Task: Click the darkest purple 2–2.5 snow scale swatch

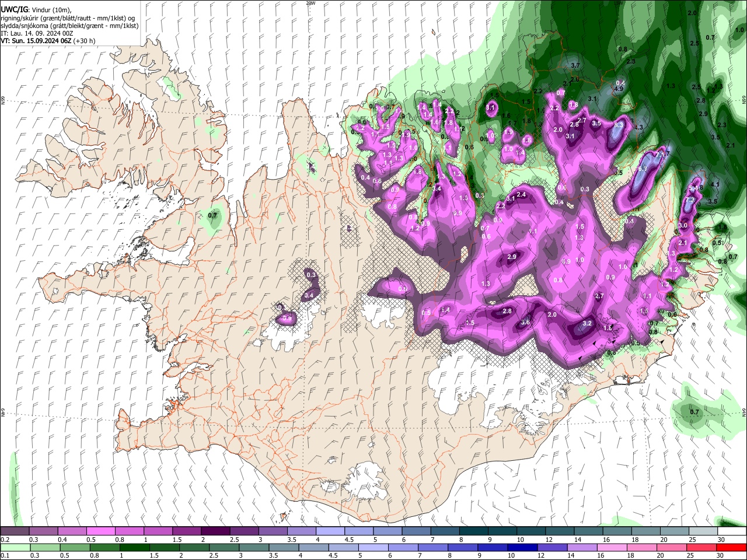Action: (215, 531)
